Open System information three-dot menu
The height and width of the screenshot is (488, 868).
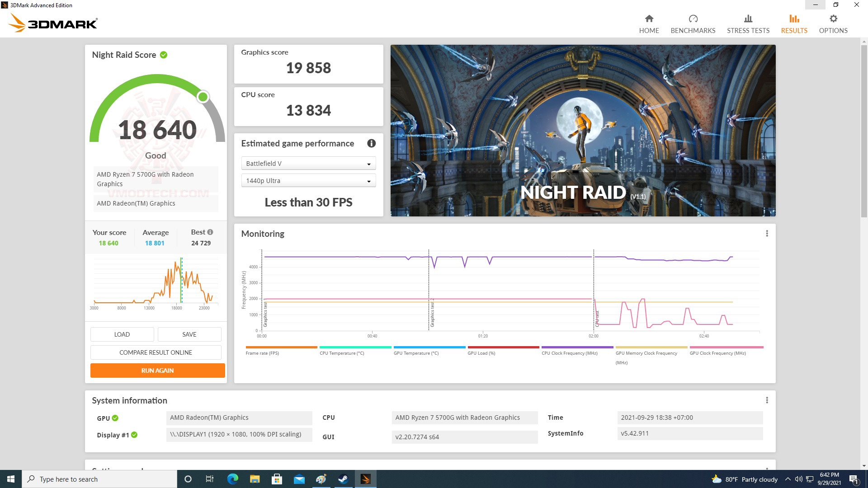pyautogui.click(x=767, y=400)
